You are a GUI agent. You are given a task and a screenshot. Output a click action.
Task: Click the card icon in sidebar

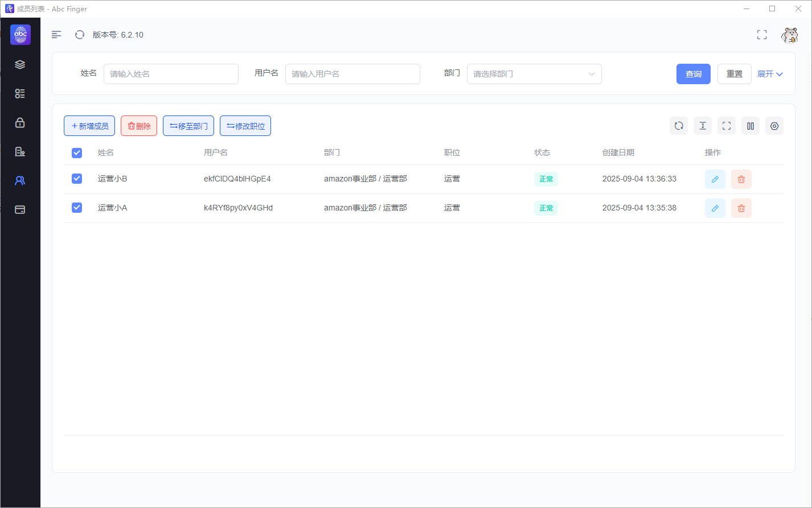(20, 209)
